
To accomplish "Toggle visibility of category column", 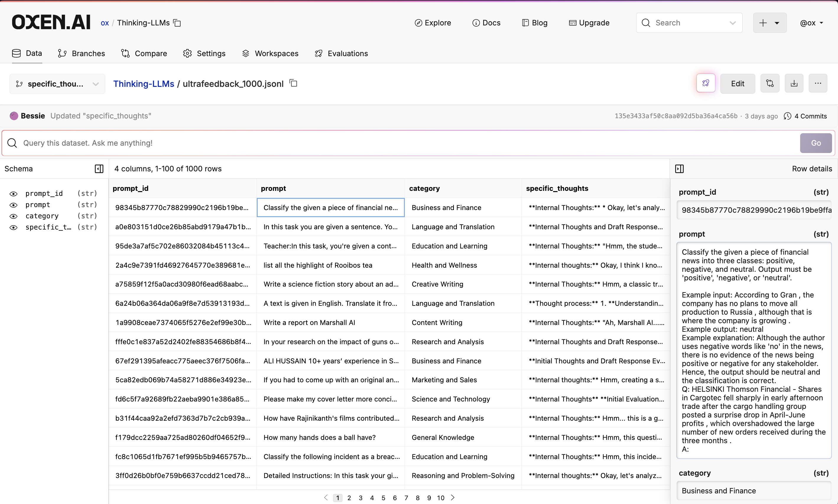I will [x=13, y=216].
